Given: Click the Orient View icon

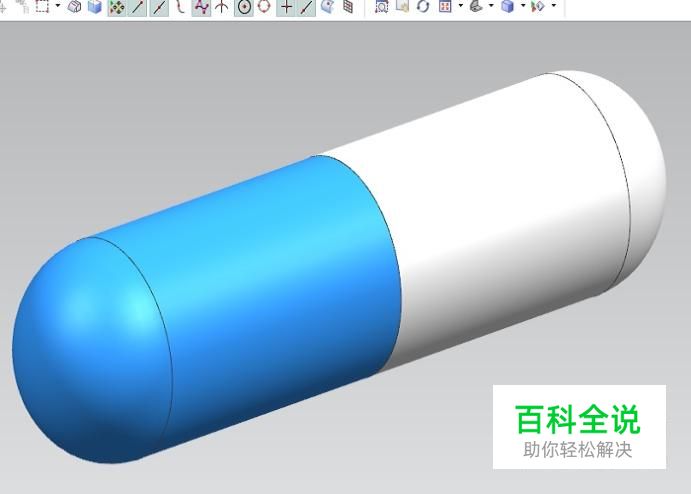Looking at the screenshot, I should (x=445, y=6).
